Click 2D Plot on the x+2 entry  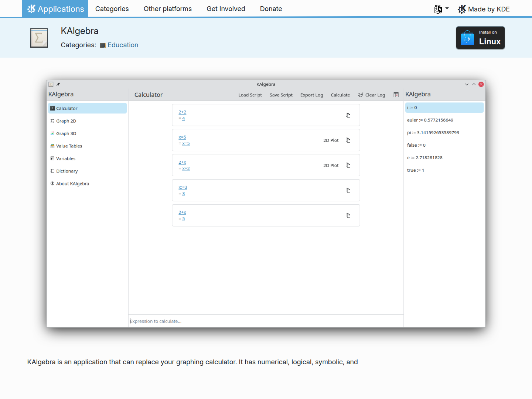331,166
